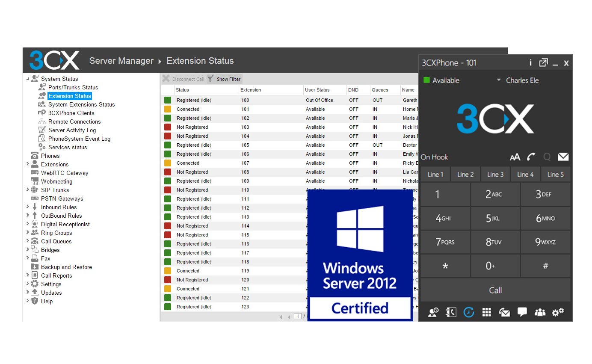
Task: Open 3CXPhone settings gears icon
Action: tap(558, 312)
